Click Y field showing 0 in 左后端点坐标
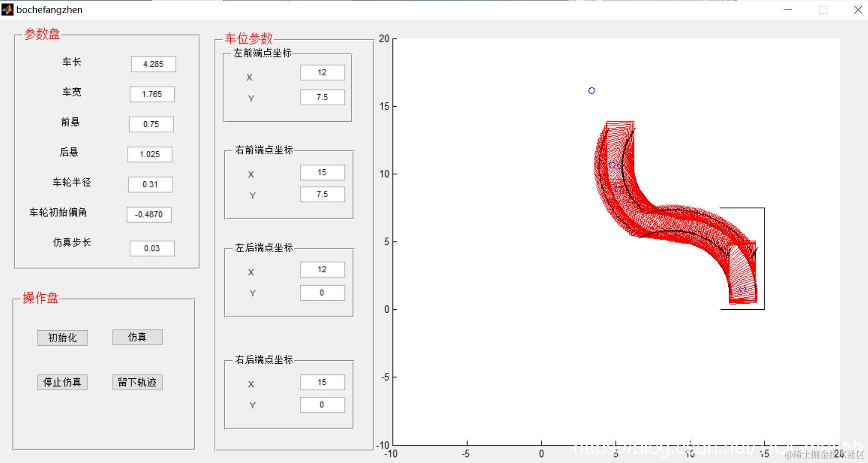 [322, 293]
